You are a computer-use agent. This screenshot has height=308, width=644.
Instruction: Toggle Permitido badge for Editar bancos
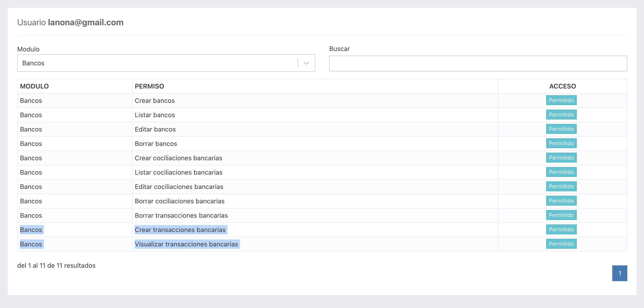[x=561, y=129]
